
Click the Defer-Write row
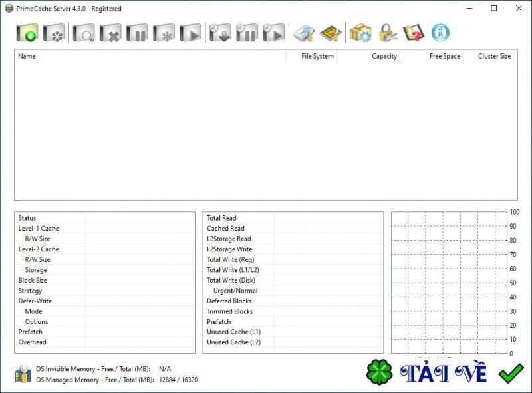coord(105,301)
